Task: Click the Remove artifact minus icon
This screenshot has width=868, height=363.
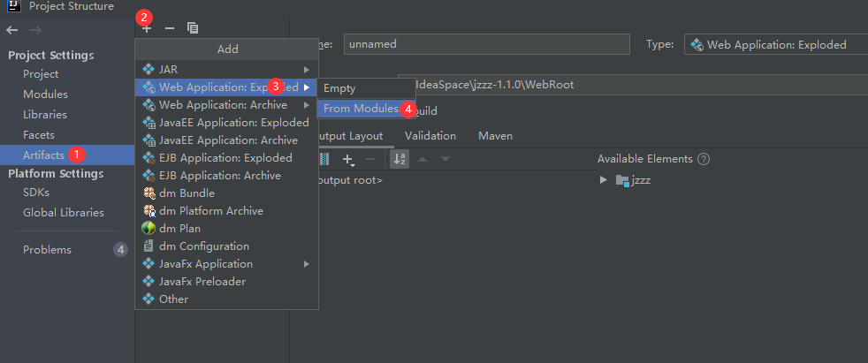Action: pos(170,28)
